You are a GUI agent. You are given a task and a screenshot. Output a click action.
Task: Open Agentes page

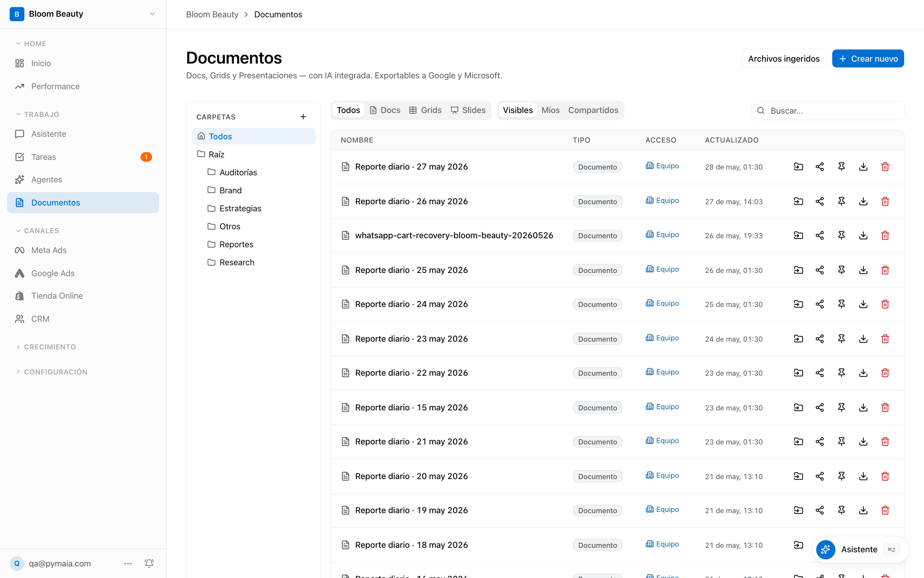tap(83, 179)
